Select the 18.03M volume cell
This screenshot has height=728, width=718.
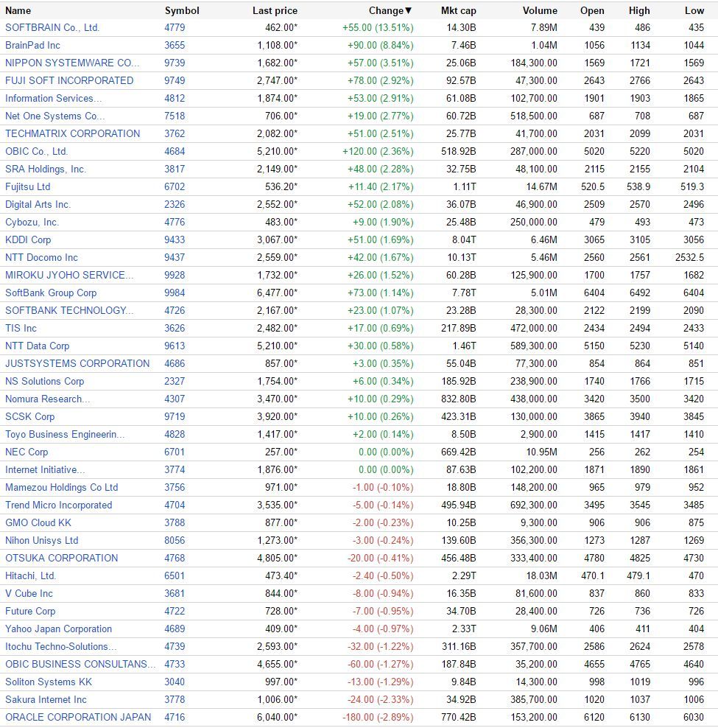(542, 575)
